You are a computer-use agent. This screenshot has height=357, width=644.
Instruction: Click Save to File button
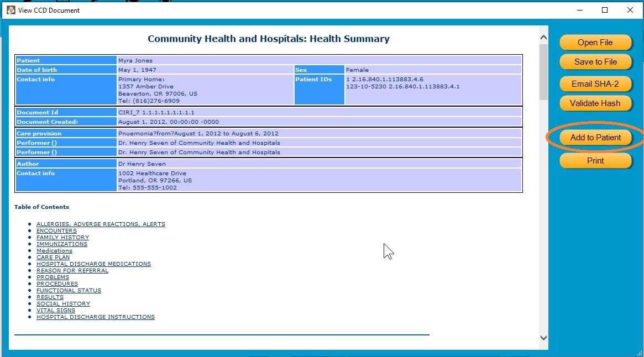click(x=595, y=62)
